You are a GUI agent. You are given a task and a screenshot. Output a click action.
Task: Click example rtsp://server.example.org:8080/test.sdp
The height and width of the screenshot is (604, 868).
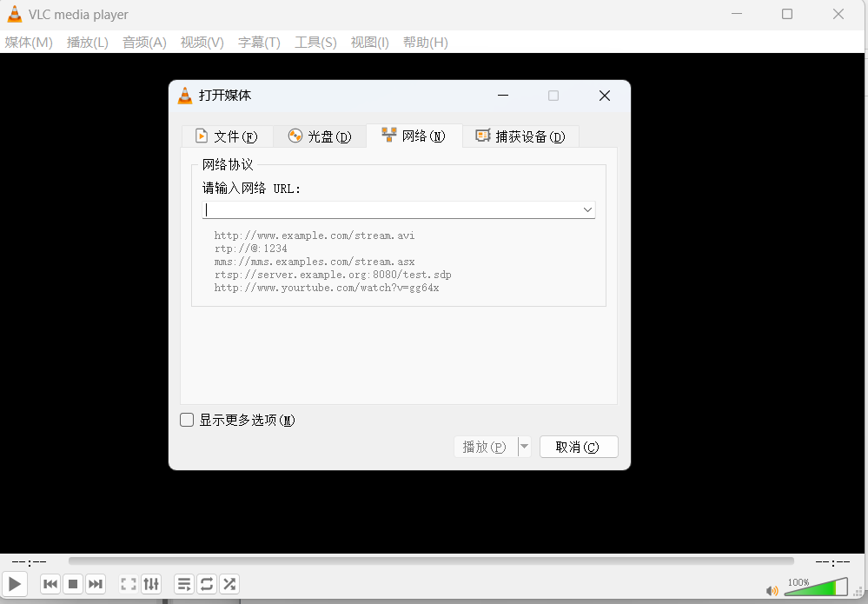click(333, 275)
